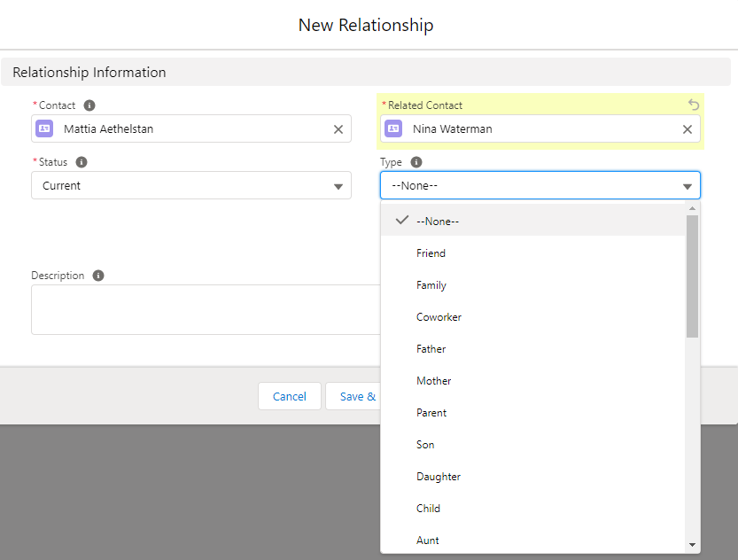This screenshot has height=560, width=738.
Task: Click the Type list scroll-down arrow
Action: (x=692, y=545)
